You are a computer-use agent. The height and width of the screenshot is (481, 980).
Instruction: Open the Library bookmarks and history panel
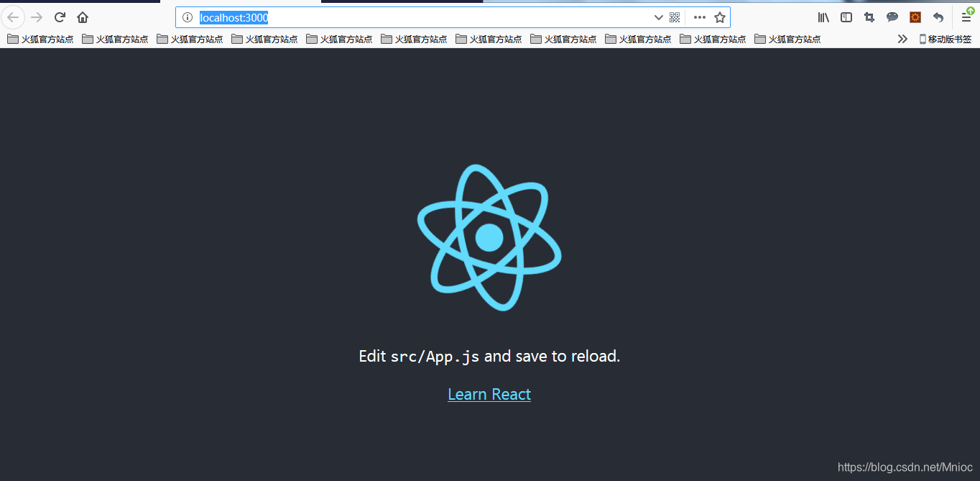pyautogui.click(x=823, y=17)
